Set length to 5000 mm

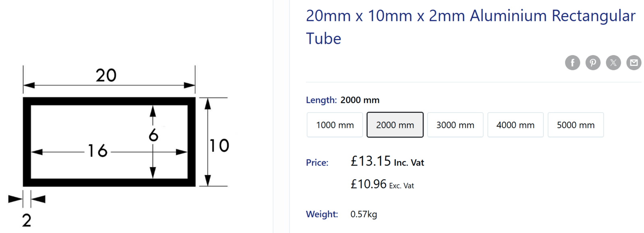tap(576, 125)
